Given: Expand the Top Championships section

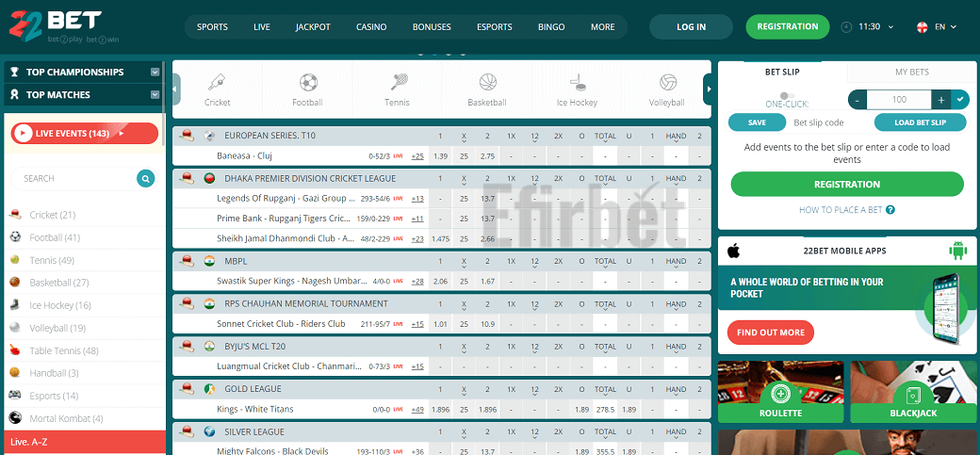Looking at the screenshot, I should coord(155,72).
